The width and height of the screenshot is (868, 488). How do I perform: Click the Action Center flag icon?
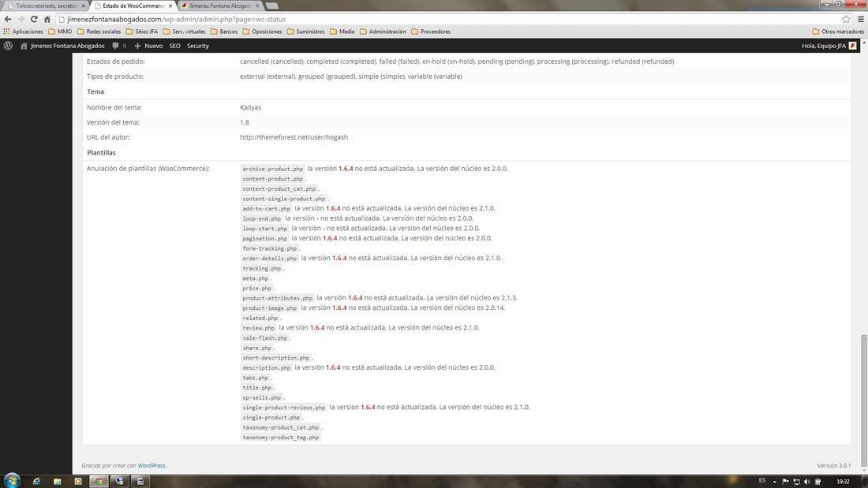[785, 482]
